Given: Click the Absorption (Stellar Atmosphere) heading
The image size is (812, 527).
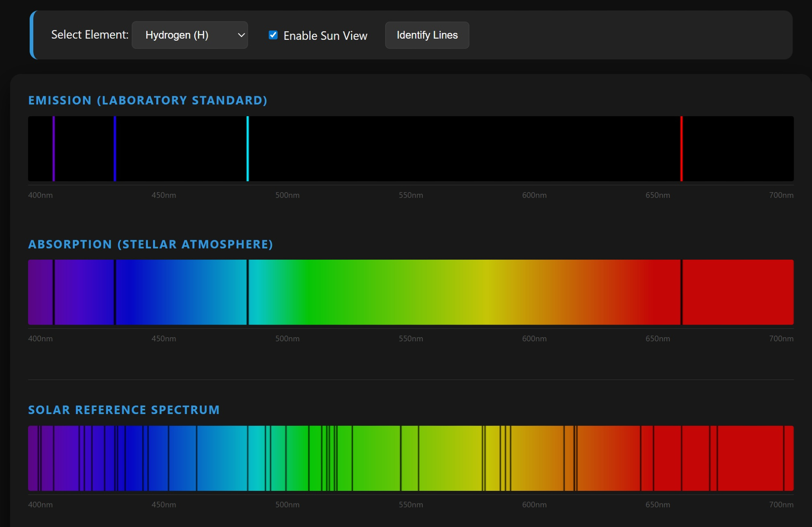Looking at the screenshot, I should 151,244.
